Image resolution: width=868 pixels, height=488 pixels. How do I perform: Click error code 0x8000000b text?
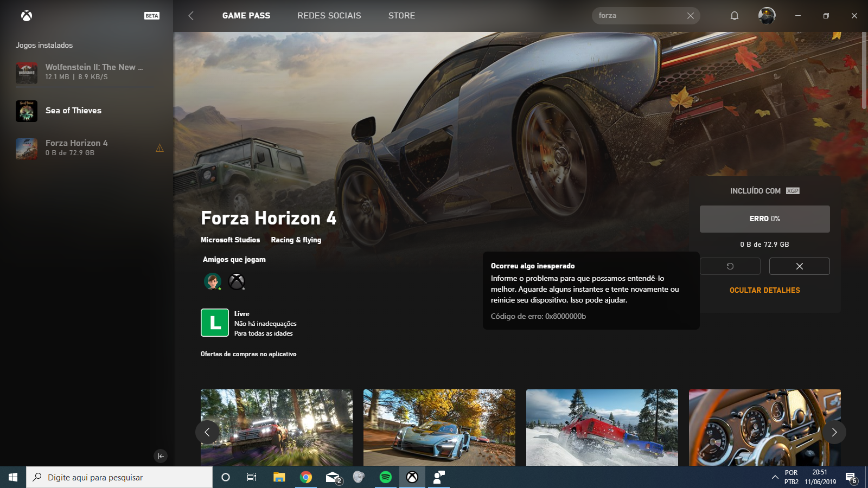pos(538,316)
